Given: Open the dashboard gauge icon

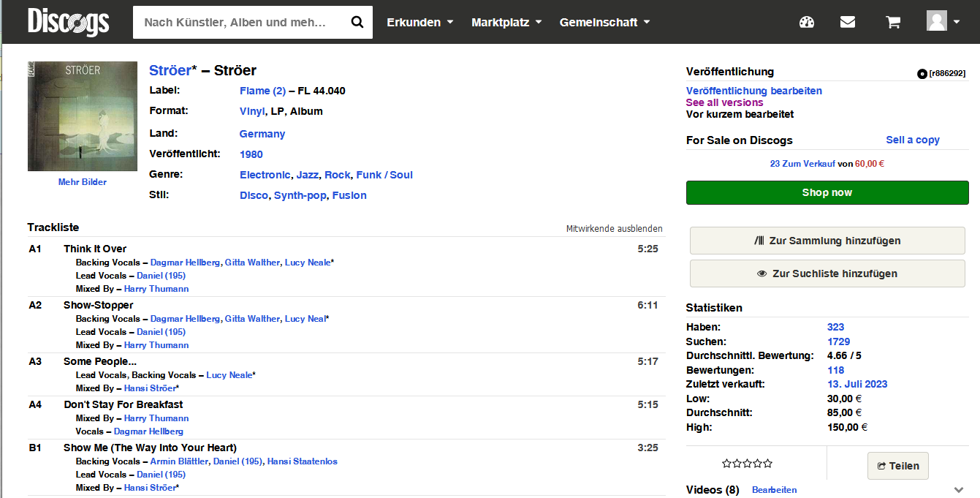Looking at the screenshot, I should point(807,22).
